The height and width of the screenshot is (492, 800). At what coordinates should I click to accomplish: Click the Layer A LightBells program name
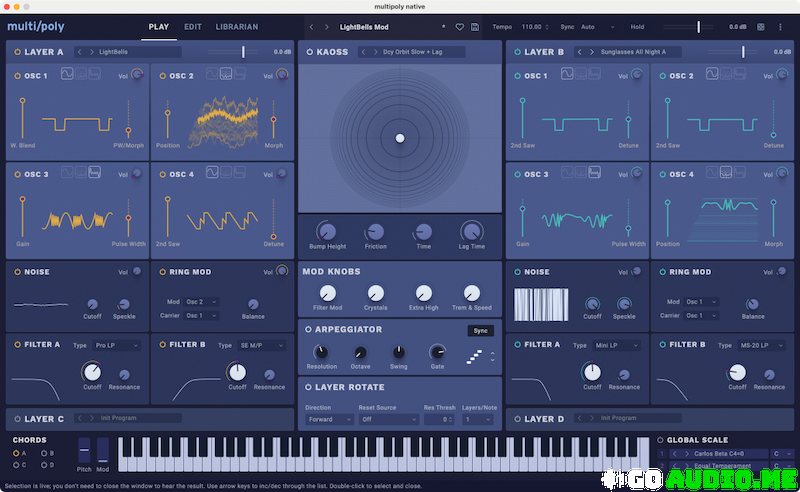click(113, 52)
